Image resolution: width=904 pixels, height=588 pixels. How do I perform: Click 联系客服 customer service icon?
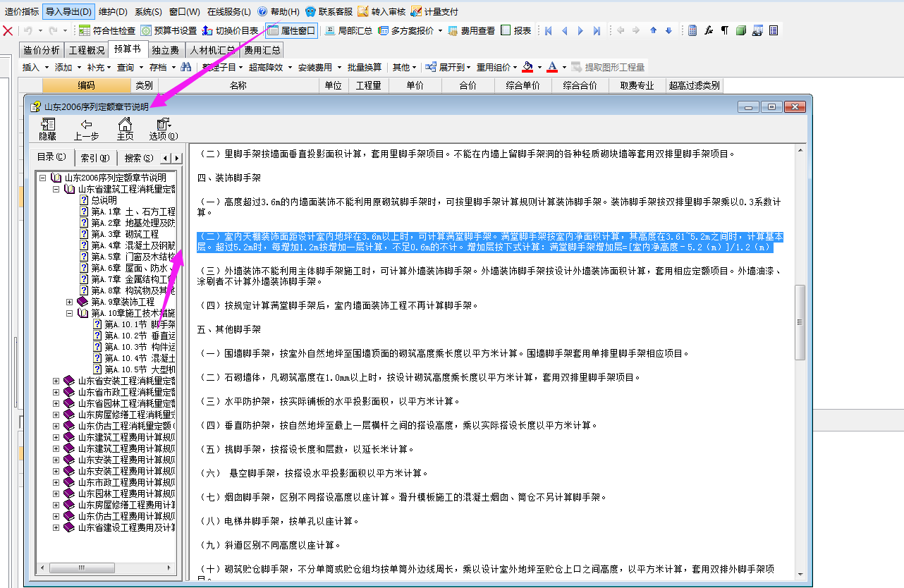coord(328,11)
